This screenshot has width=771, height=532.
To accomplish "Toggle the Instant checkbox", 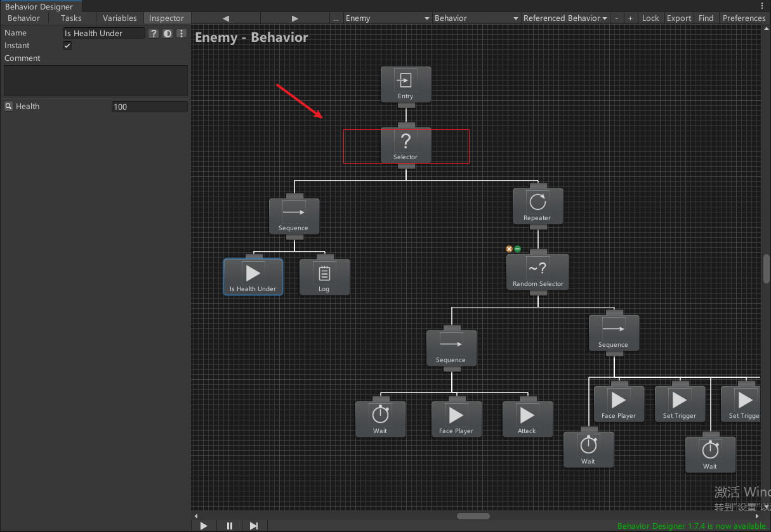I will click(x=67, y=45).
